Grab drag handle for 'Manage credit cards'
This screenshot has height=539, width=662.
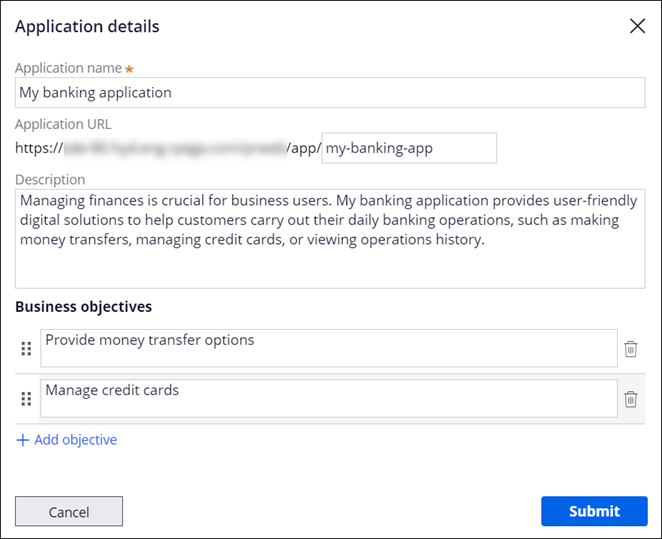pos(26,399)
